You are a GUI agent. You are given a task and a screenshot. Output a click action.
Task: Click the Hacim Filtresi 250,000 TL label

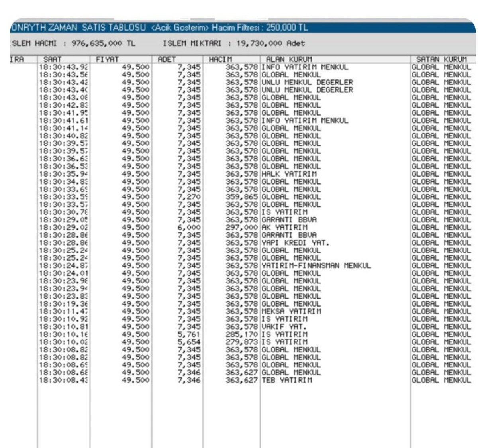(260, 28)
